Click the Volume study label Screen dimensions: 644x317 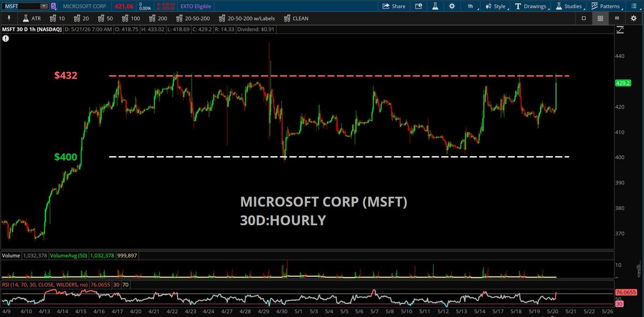click(x=11, y=256)
